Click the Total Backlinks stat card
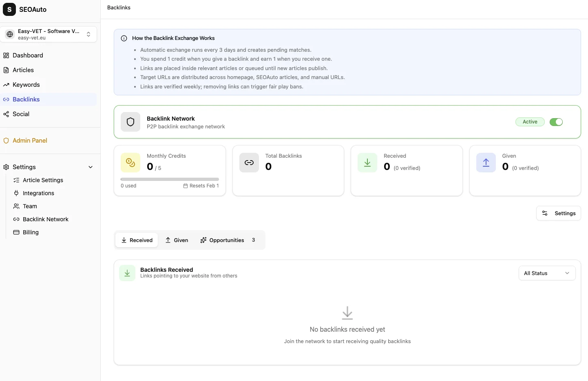The image size is (588, 381). click(x=288, y=170)
